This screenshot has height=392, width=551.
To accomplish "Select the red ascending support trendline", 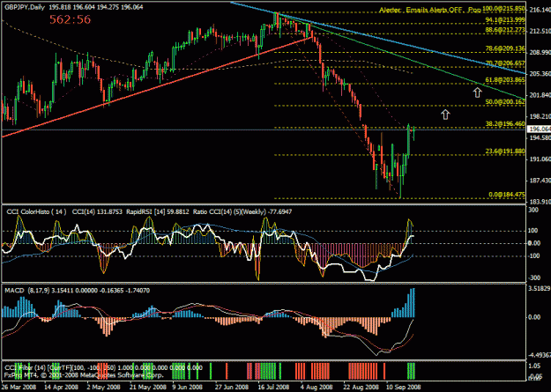I will point(157,86).
